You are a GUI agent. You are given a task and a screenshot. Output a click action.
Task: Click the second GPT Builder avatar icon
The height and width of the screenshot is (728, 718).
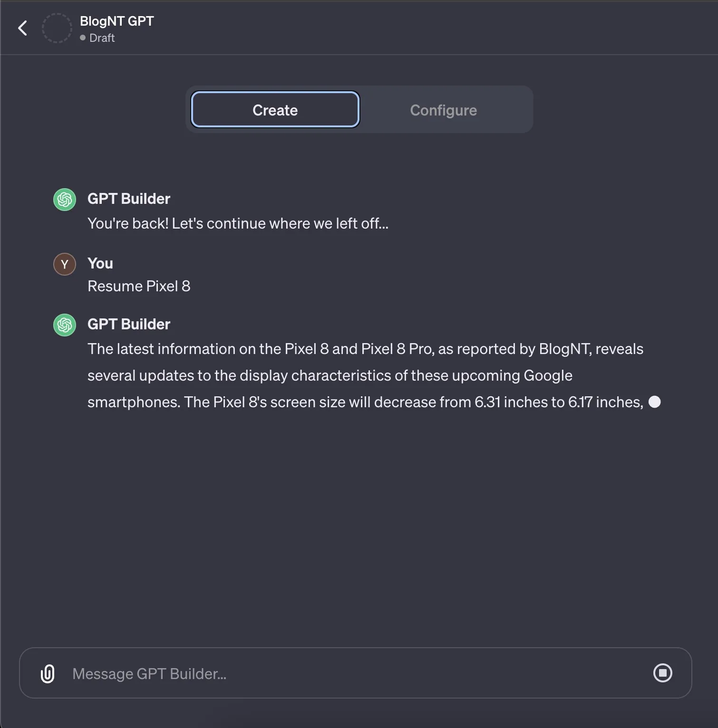tap(65, 325)
